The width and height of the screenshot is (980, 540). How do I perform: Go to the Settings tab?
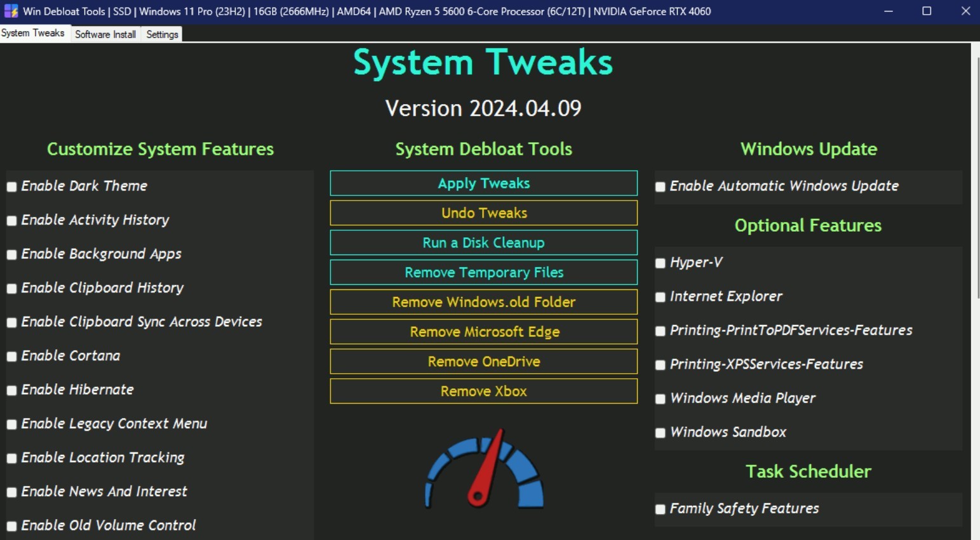[162, 34]
